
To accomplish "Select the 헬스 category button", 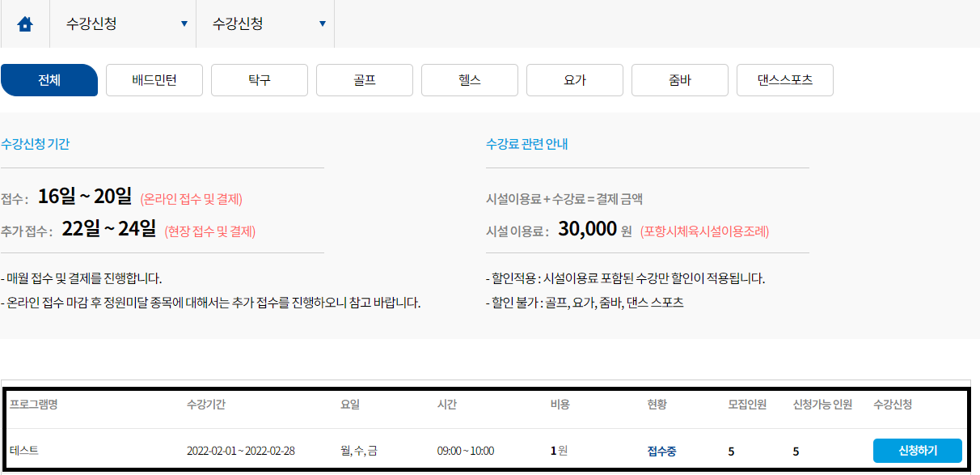I will coord(470,80).
